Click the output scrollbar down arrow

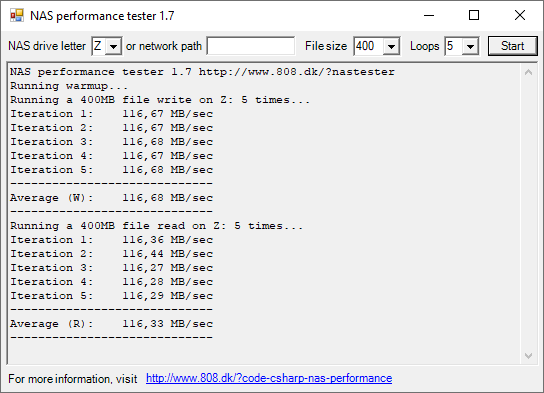[528, 356]
